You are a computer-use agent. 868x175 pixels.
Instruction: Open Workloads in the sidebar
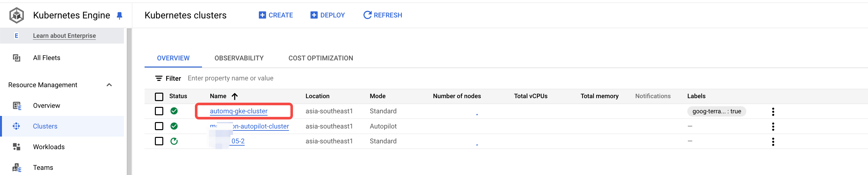tap(49, 147)
